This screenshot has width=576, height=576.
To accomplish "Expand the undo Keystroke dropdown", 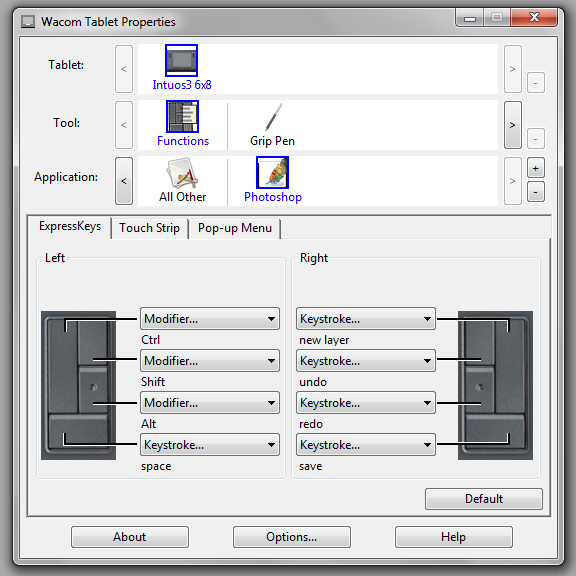I will 366,361.
